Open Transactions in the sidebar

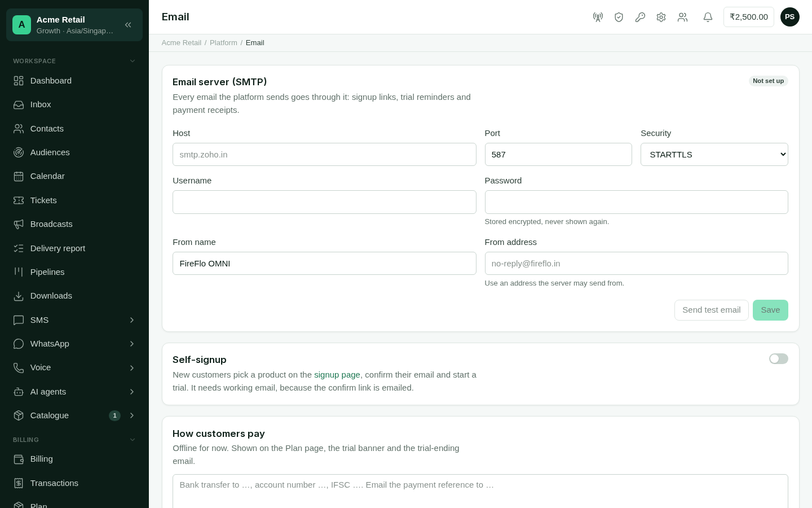(74, 483)
